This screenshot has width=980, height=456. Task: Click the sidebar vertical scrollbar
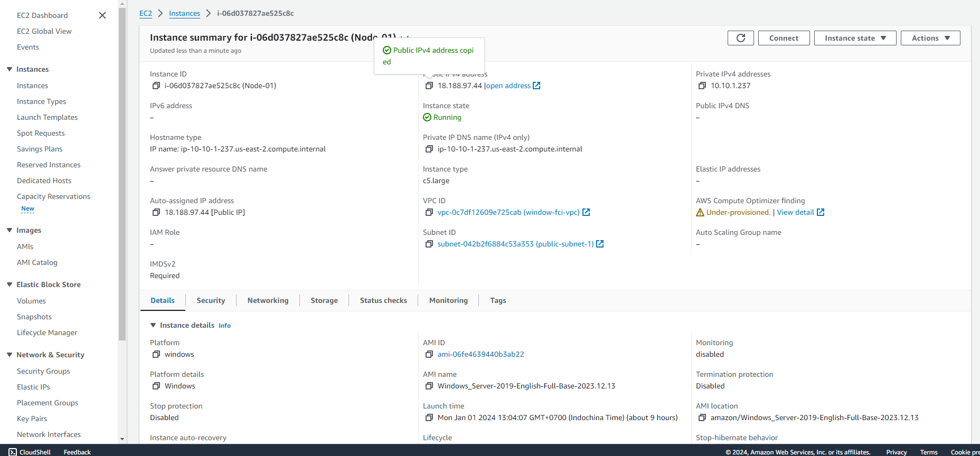(x=123, y=174)
